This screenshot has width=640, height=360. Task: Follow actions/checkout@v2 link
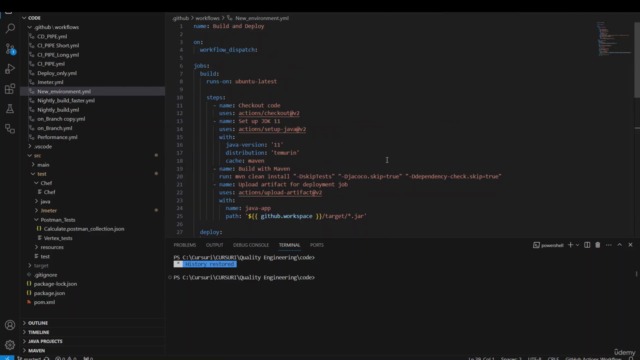[269, 113]
